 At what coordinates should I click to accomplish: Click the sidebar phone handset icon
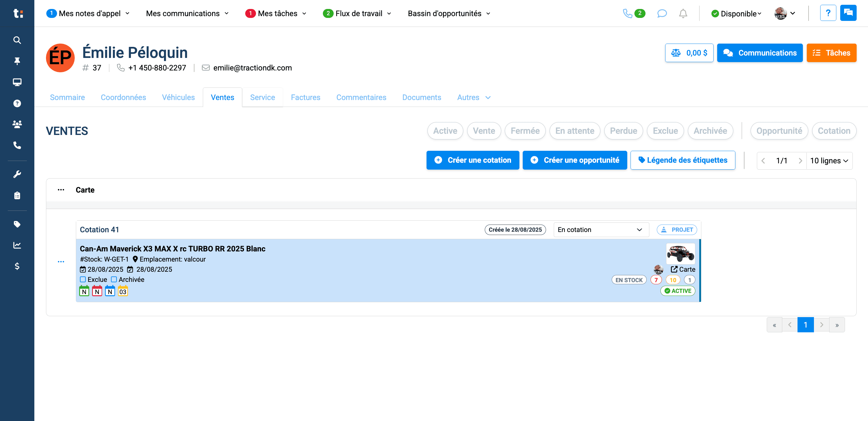[17, 145]
